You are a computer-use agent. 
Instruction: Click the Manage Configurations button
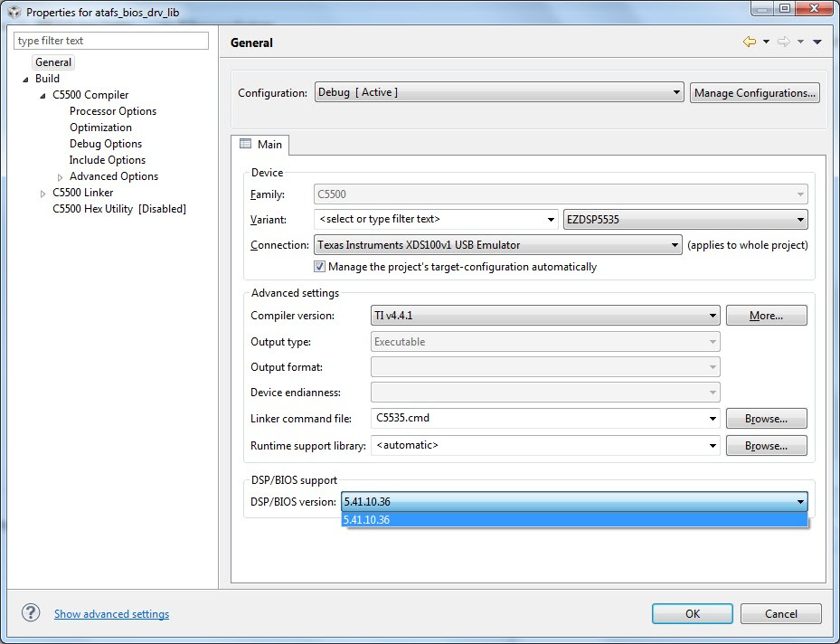pos(755,92)
